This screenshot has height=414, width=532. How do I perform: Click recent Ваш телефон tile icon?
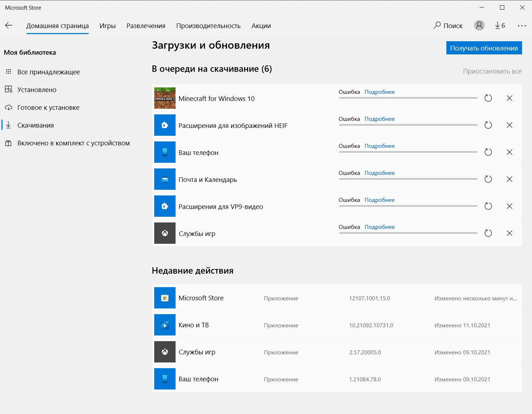tap(165, 379)
